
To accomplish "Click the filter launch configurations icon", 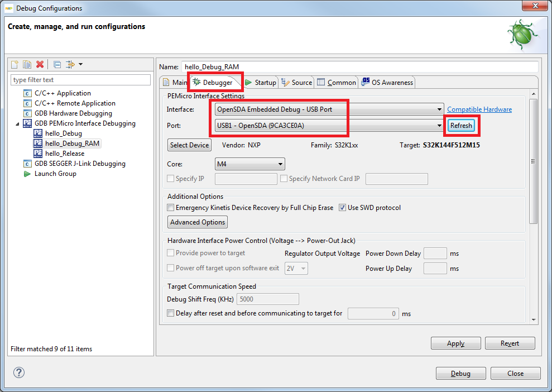I will 70,64.
